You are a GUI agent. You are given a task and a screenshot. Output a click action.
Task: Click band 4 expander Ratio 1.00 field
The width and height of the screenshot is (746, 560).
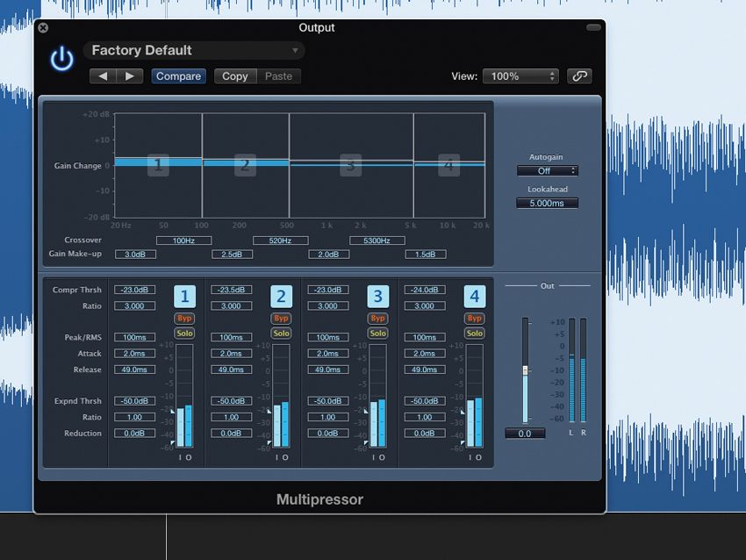pos(425,417)
